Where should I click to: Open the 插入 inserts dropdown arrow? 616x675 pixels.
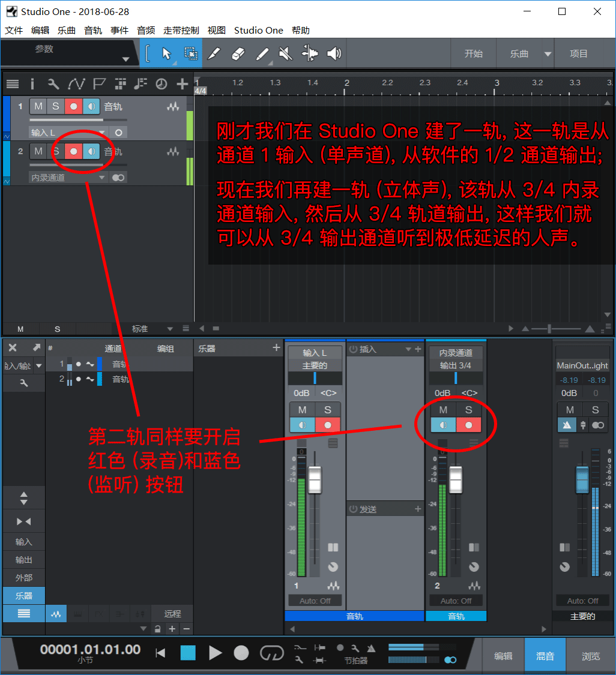(408, 349)
